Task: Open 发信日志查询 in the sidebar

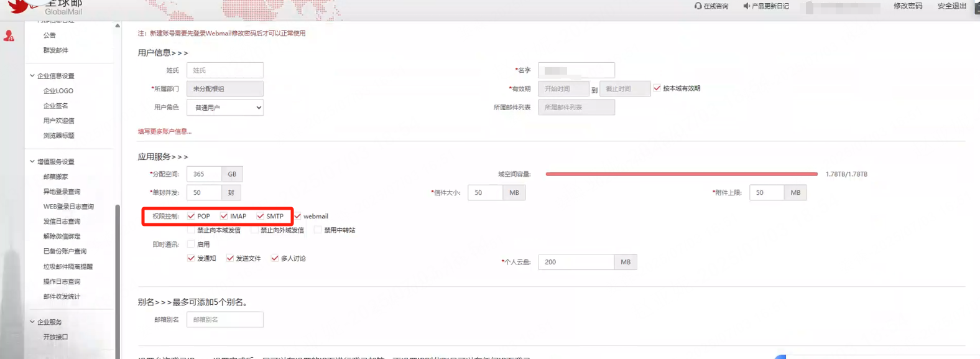Action: click(62, 221)
